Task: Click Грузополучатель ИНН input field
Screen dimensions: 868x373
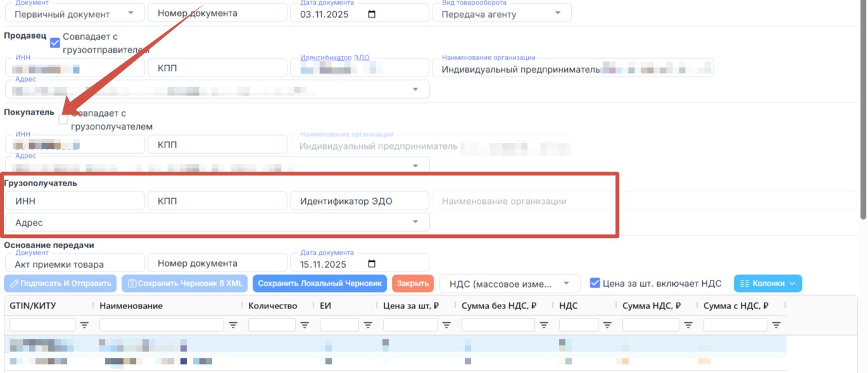Action: coord(75,201)
